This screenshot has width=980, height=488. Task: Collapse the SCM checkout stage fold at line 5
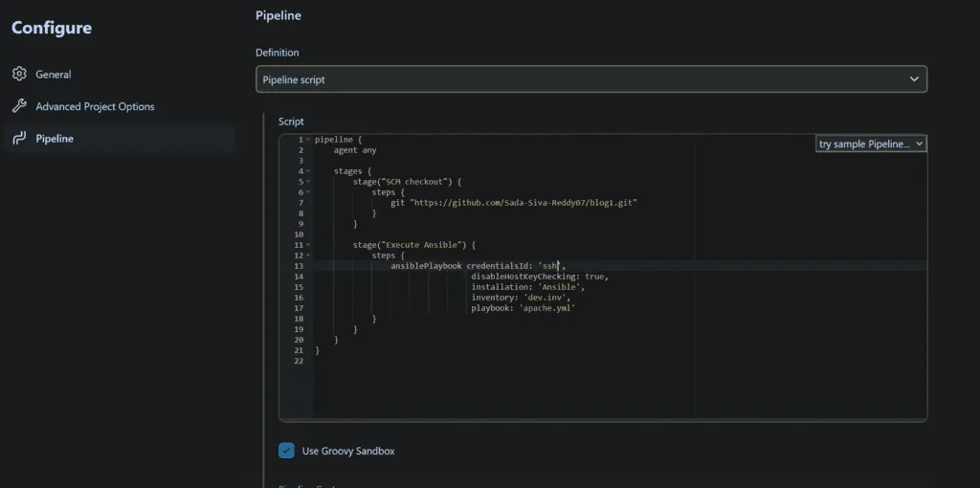coord(308,182)
